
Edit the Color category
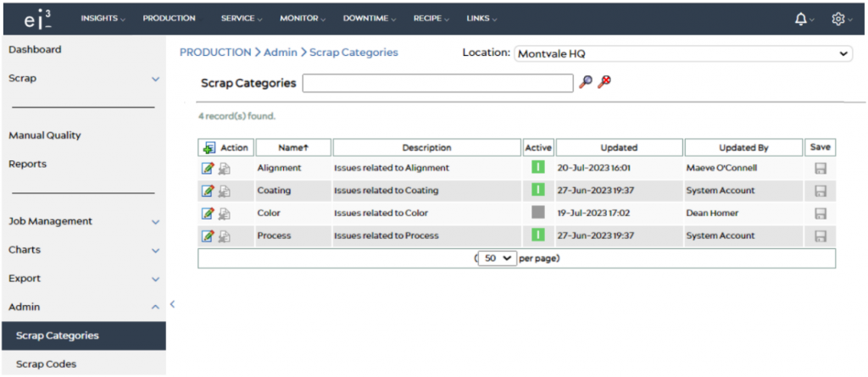click(208, 213)
